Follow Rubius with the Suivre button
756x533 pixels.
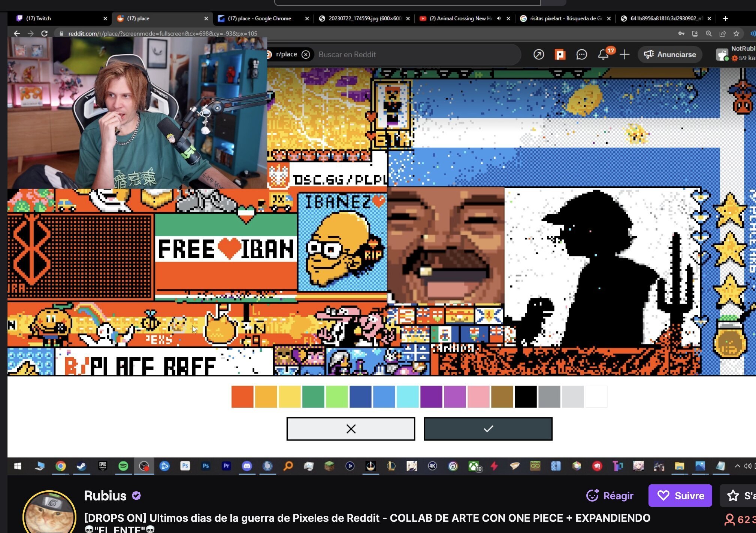(680, 496)
